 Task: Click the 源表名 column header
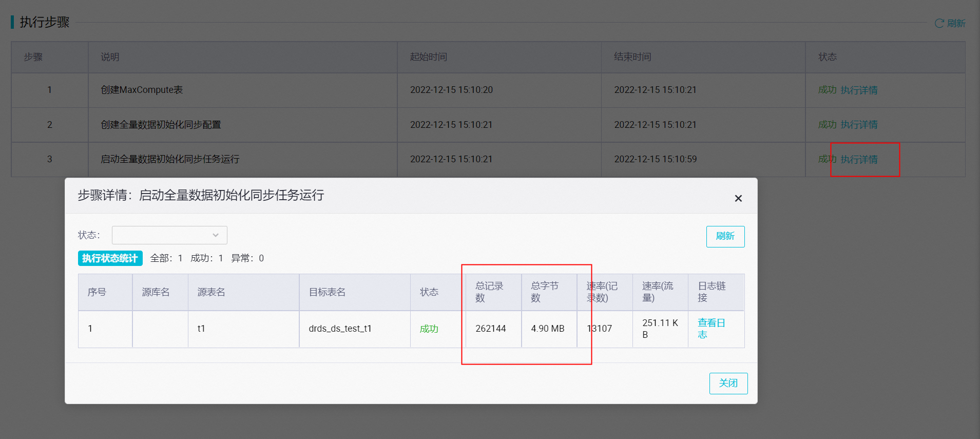point(211,292)
